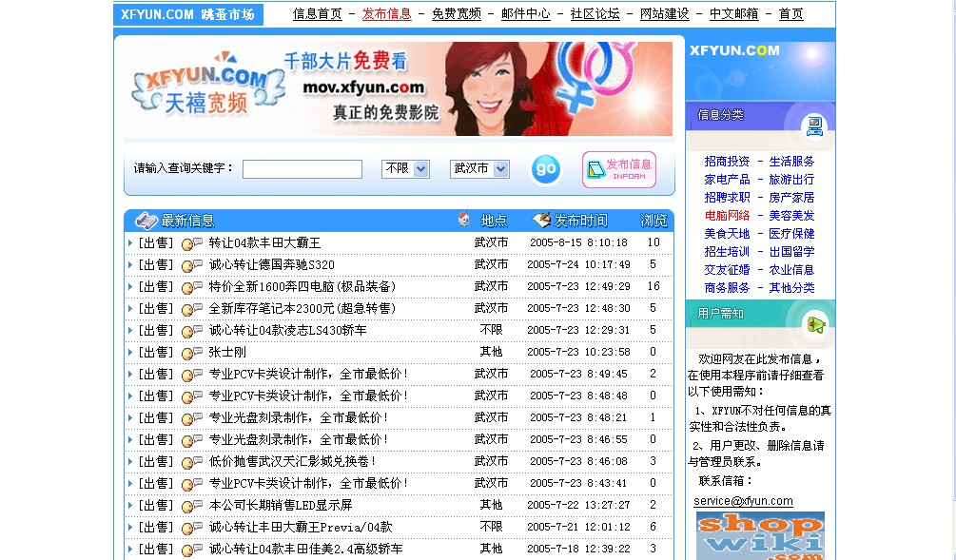Click the 发布信息 INFORM pink button
This screenshot has height=560, width=956.
click(x=619, y=169)
